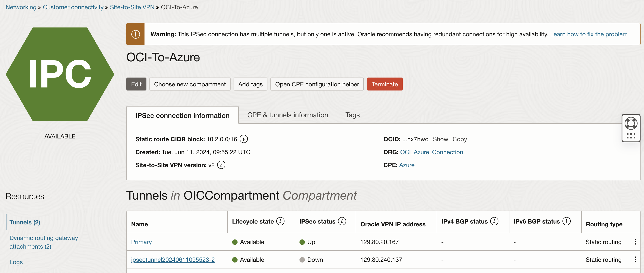Open actions menu for Primary tunnel row

pyautogui.click(x=635, y=242)
